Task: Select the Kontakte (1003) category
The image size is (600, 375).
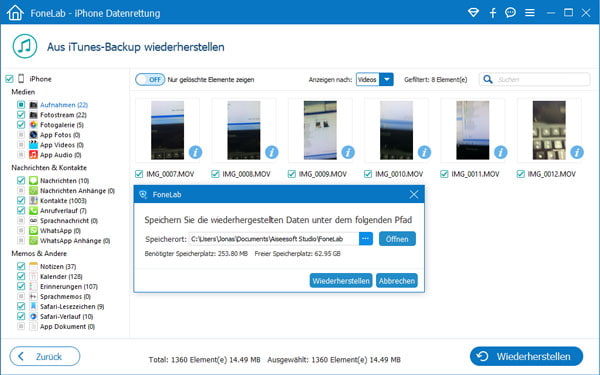Action: [63, 201]
